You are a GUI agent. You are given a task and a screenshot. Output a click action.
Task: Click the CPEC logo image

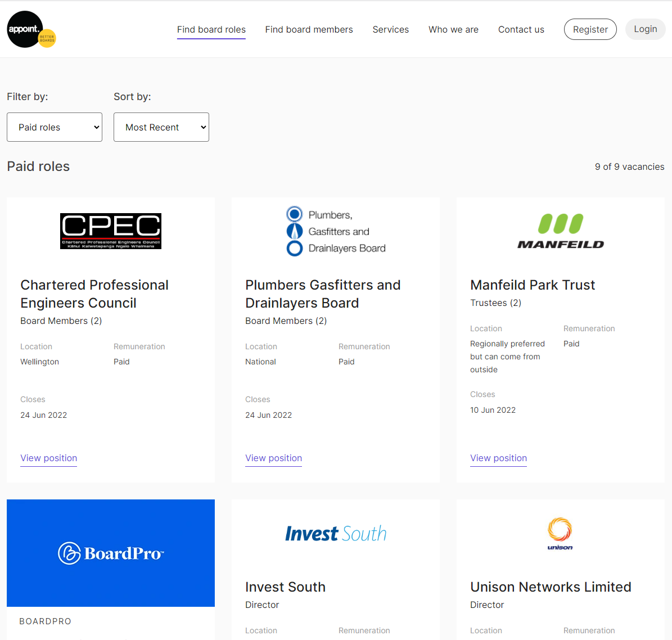pos(111,231)
